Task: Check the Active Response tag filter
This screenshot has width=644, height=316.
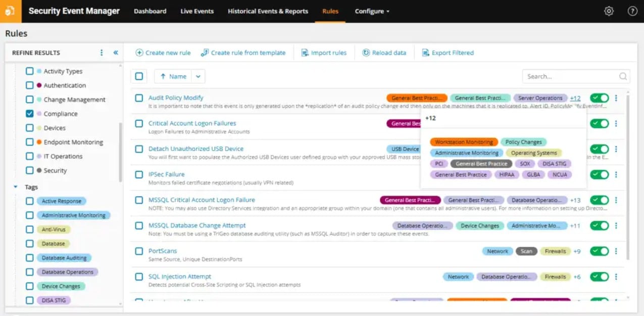Action: (x=30, y=201)
